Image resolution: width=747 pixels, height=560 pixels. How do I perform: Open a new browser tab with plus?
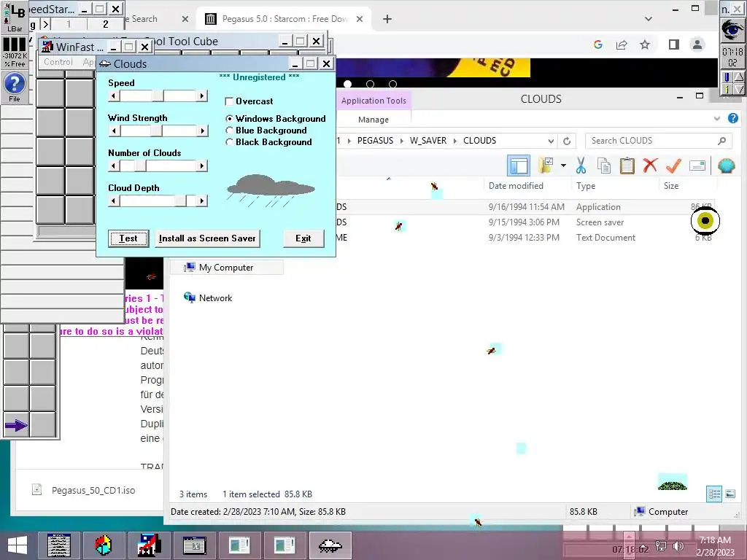[x=387, y=19]
